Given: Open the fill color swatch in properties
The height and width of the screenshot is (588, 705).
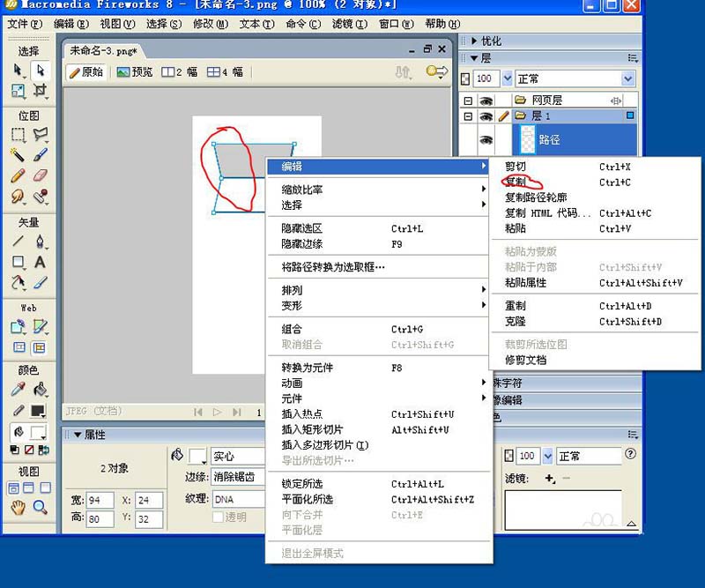Looking at the screenshot, I should tap(197, 456).
